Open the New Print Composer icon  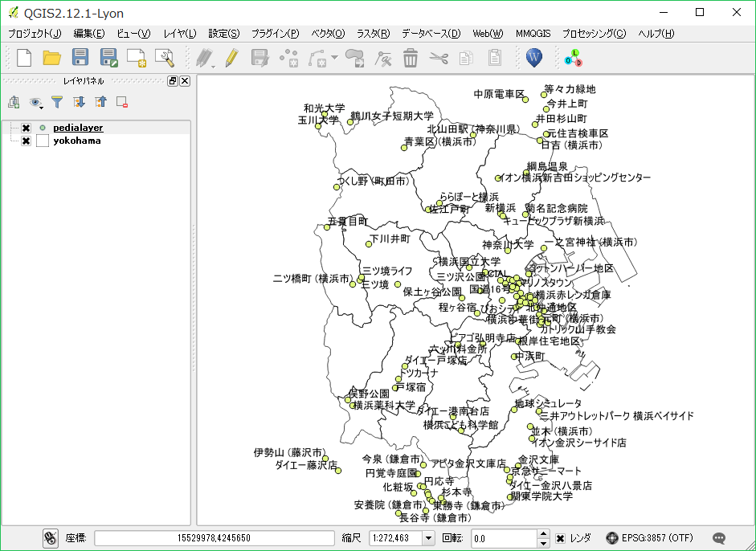137,57
